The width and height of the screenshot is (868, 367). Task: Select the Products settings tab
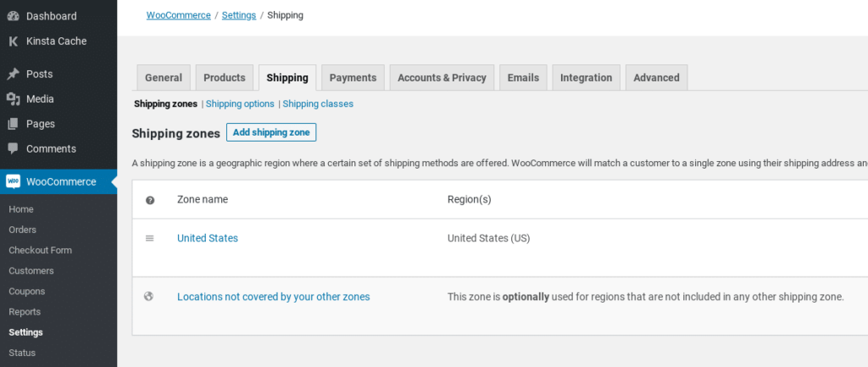[x=225, y=78]
